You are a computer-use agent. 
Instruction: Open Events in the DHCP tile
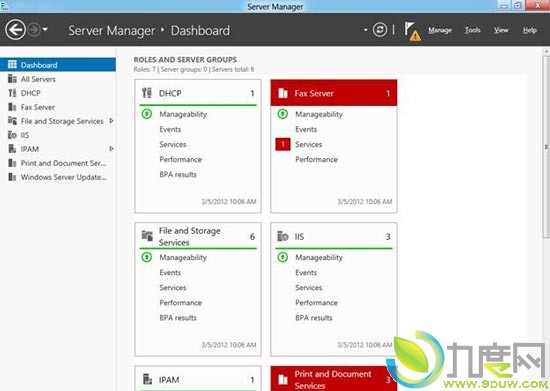click(x=170, y=129)
